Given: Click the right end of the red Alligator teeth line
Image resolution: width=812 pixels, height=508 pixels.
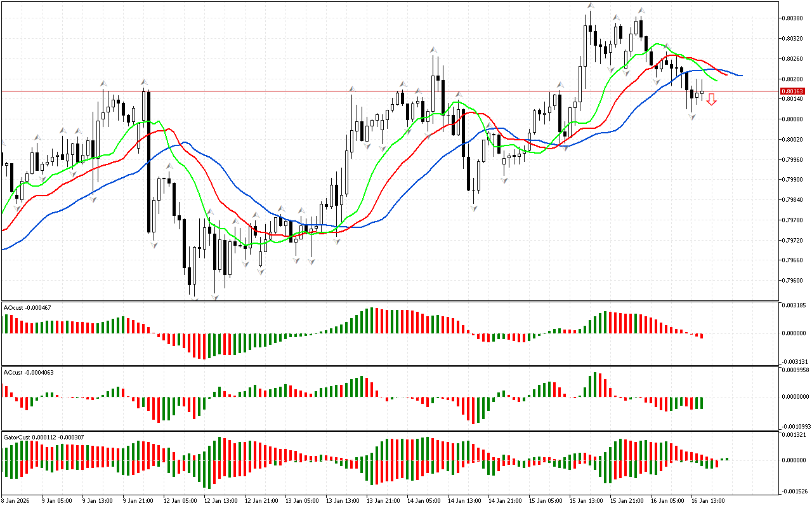Looking at the screenshot, I should click(x=726, y=74).
